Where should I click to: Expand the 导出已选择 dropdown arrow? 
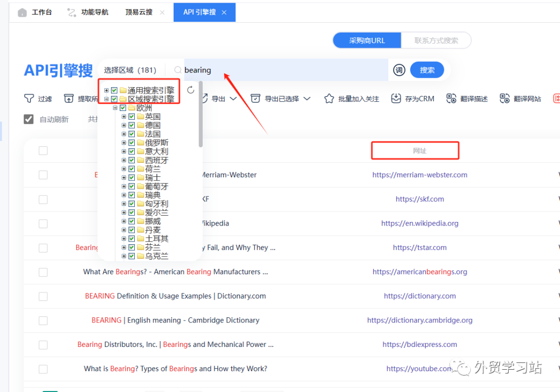coord(307,99)
